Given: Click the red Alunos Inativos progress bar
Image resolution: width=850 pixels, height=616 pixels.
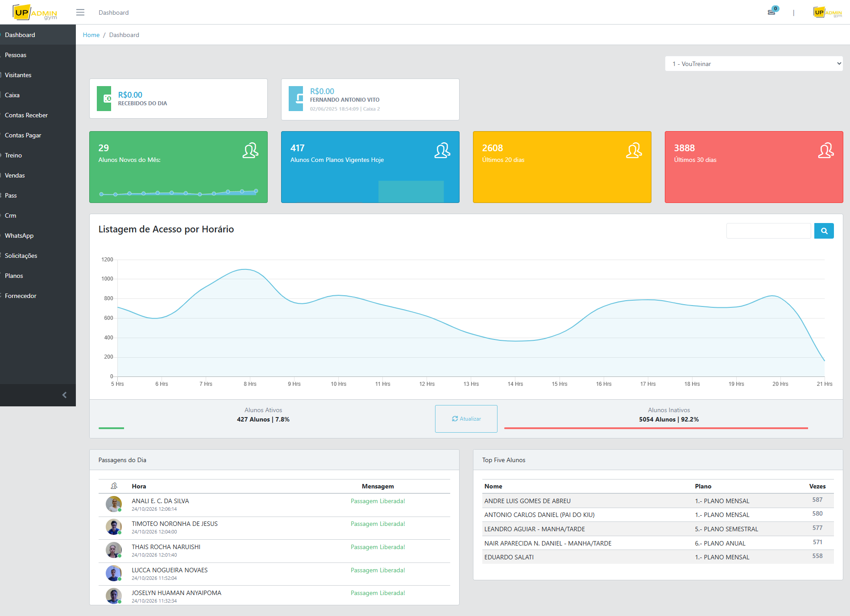Looking at the screenshot, I should (656, 428).
